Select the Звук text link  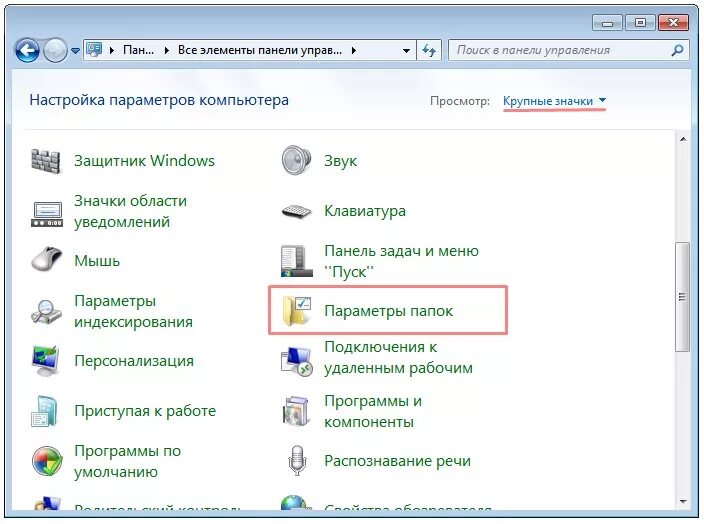(340, 161)
